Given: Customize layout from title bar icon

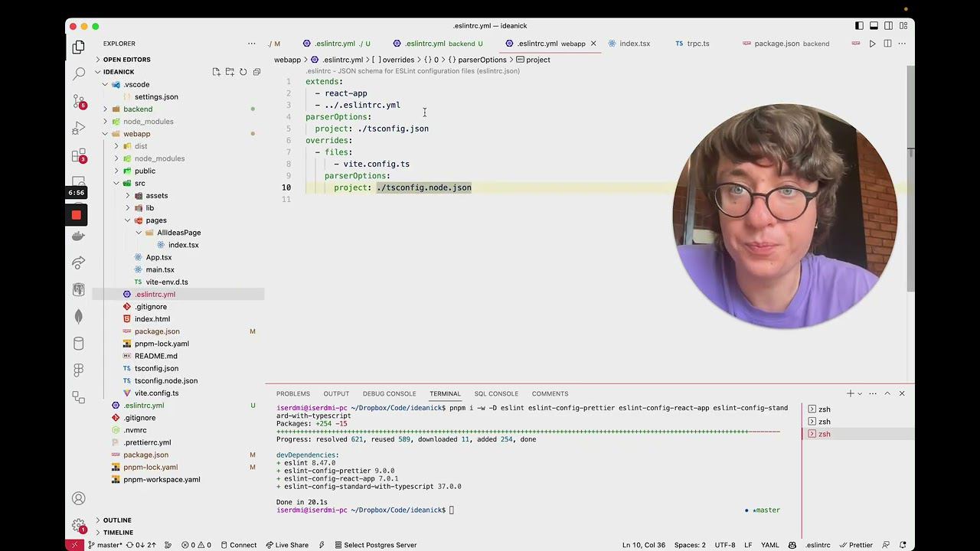Looking at the screenshot, I should coord(903,26).
